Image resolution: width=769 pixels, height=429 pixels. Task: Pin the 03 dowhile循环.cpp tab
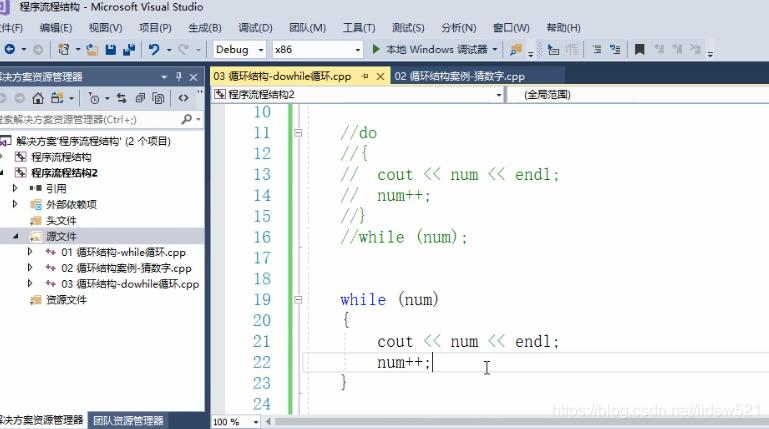pyautogui.click(x=365, y=76)
